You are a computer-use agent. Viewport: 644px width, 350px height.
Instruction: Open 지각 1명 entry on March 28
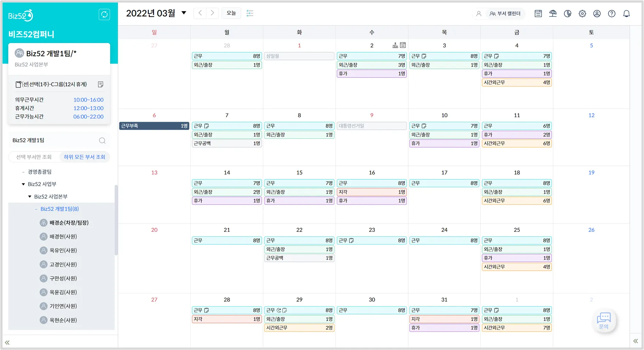coord(227,319)
